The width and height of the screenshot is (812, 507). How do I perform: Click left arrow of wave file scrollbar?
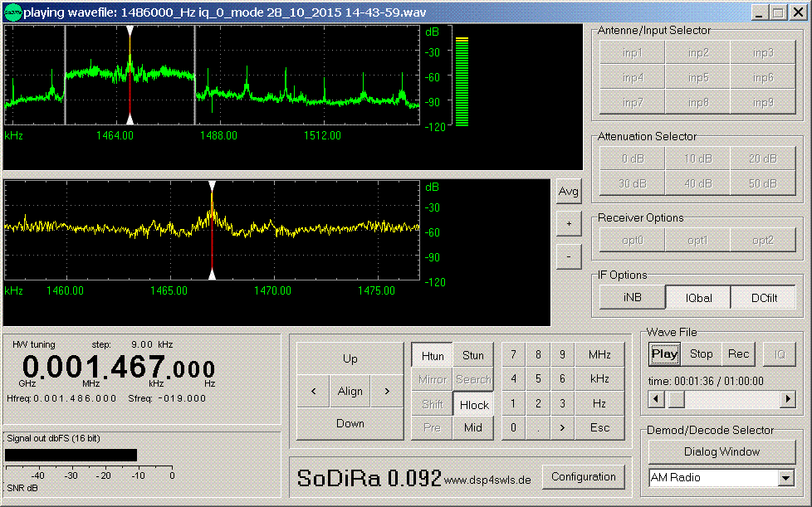click(x=656, y=399)
